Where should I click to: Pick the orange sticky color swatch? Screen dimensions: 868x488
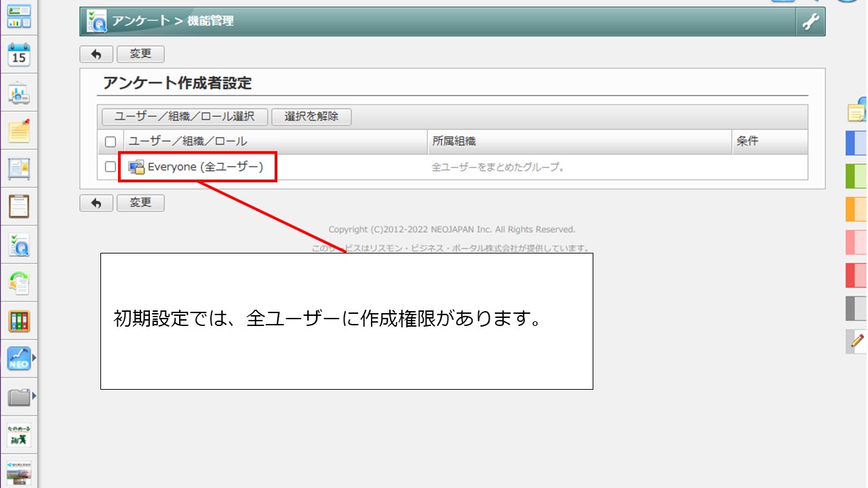point(856,209)
